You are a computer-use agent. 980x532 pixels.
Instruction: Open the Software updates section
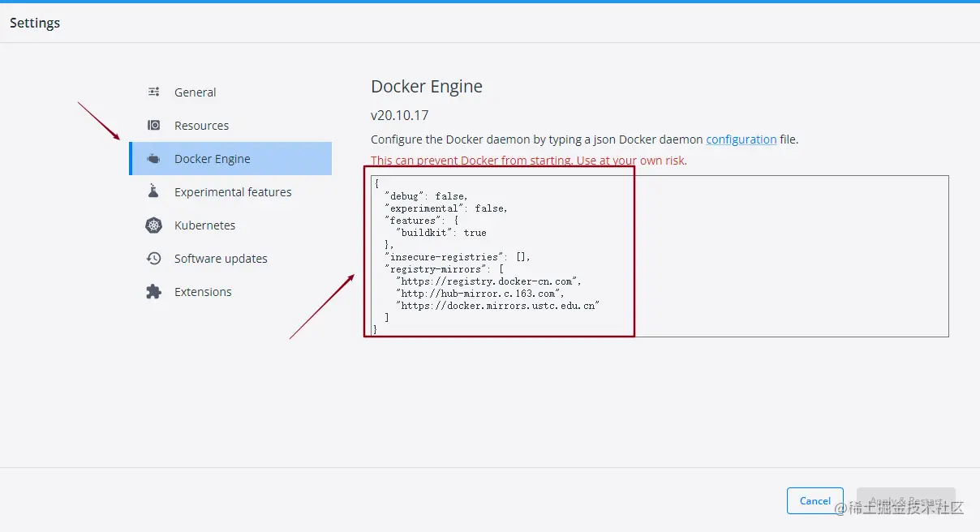click(230, 259)
